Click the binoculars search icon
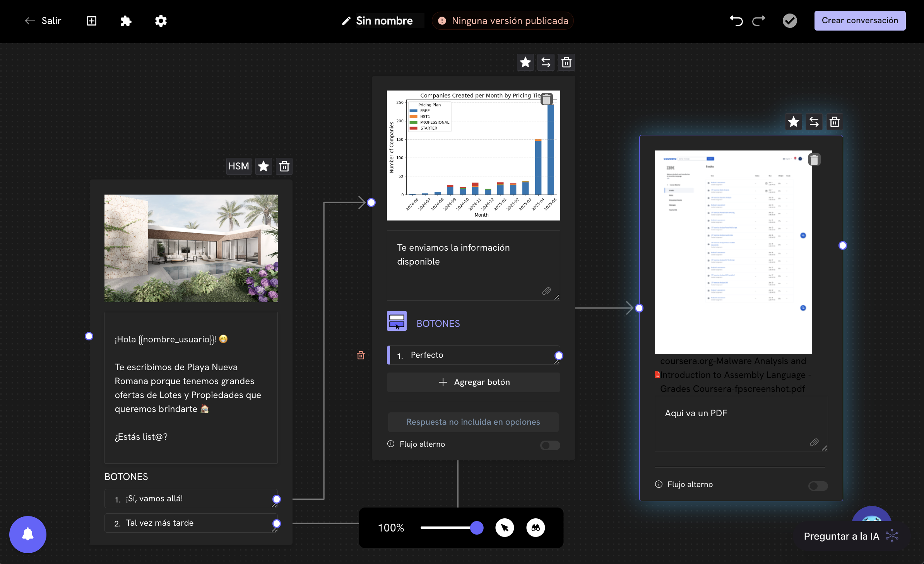Screen dimensions: 924x564 (536, 528)
